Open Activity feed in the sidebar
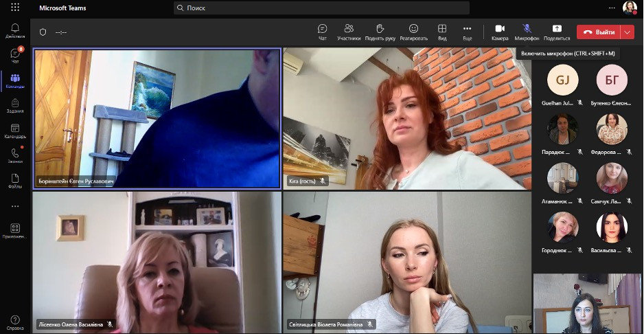Screen dimensions: 644x334 [15, 31]
